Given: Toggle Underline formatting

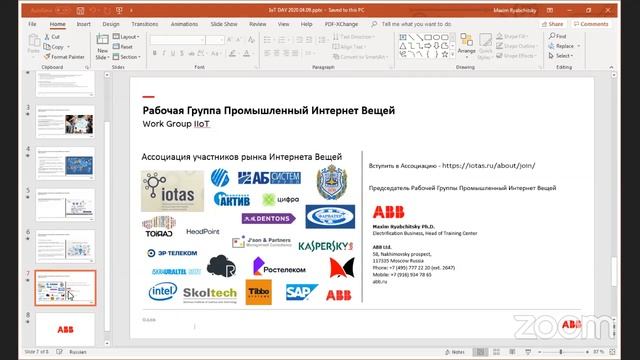Looking at the screenshot, I should (173, 53).
